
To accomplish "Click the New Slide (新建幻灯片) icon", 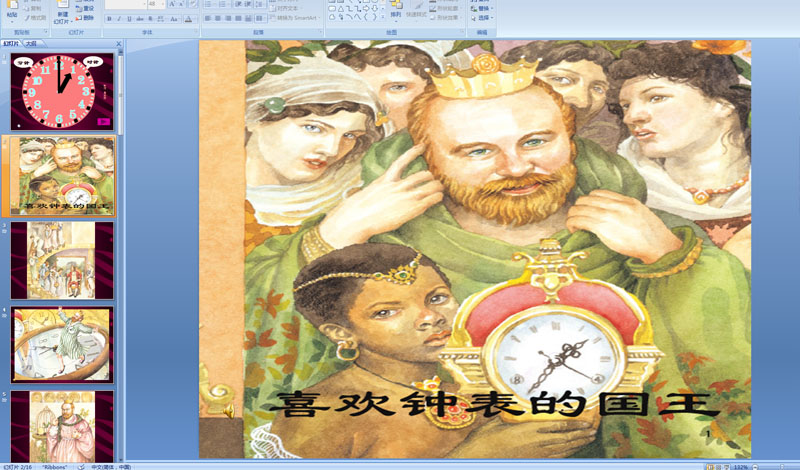I will 62,5.
